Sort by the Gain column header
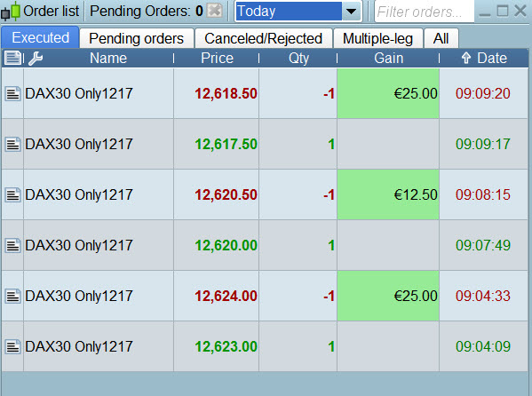This screenshot has width=532, height=396. (388, 58)
